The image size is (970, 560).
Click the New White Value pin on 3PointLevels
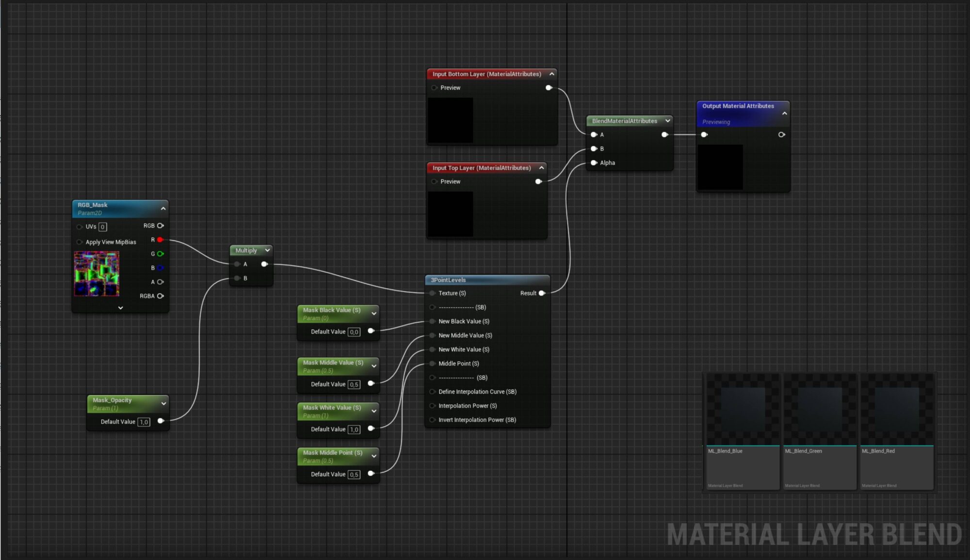click(x=432, y=349)
